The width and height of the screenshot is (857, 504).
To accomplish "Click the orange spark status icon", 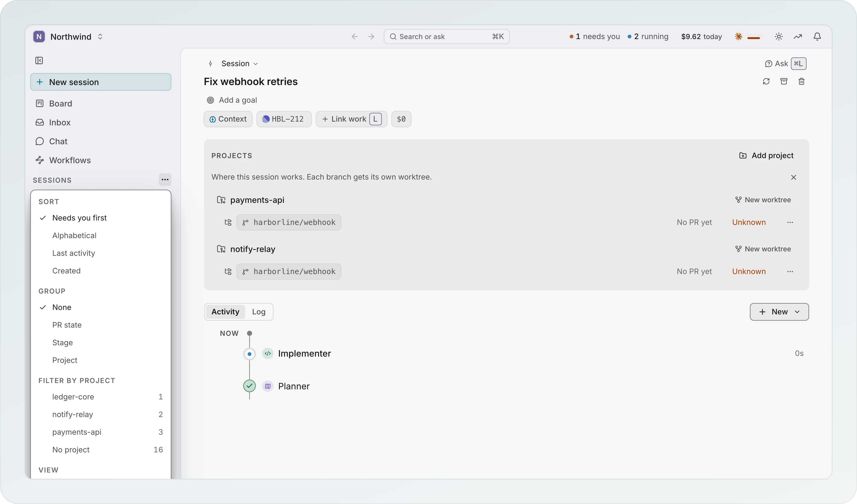I will tap(738, 36).
